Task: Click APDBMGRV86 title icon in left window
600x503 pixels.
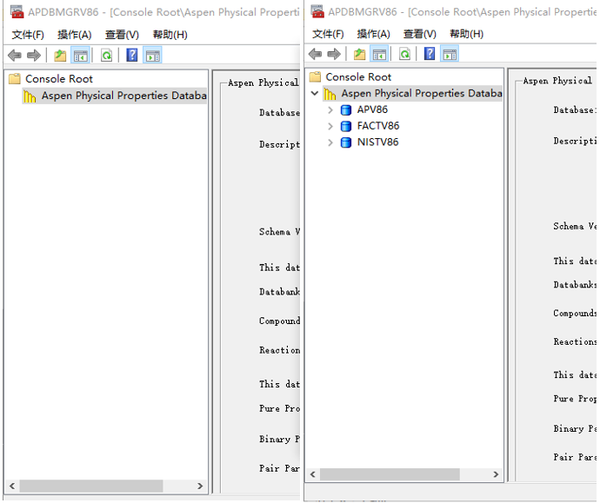Action: pos(16,12)
